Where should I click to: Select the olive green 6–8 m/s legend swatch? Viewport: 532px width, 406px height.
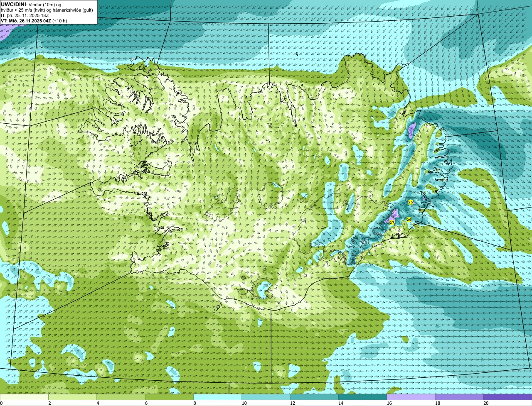(x=169, y=397)
